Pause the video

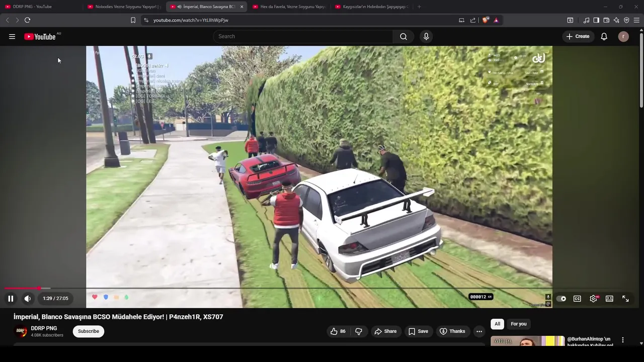[x=11, y=299]
